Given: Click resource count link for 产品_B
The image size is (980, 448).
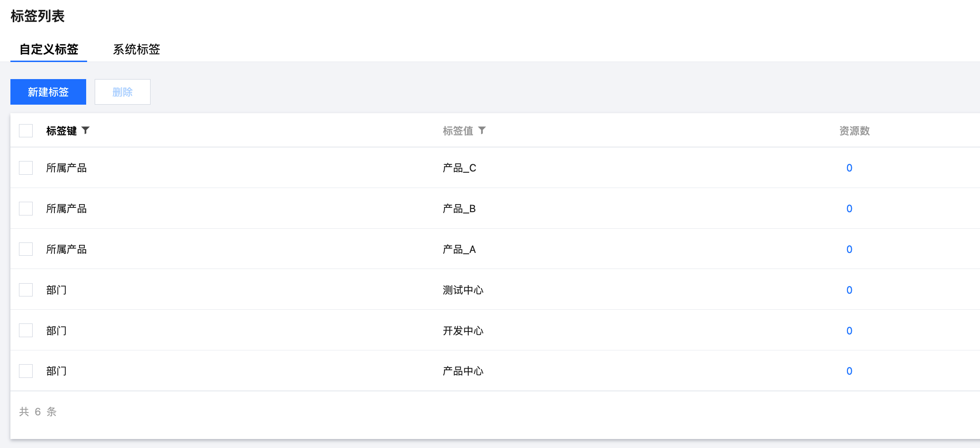Looking at the screenshot, I should point(849,208).
